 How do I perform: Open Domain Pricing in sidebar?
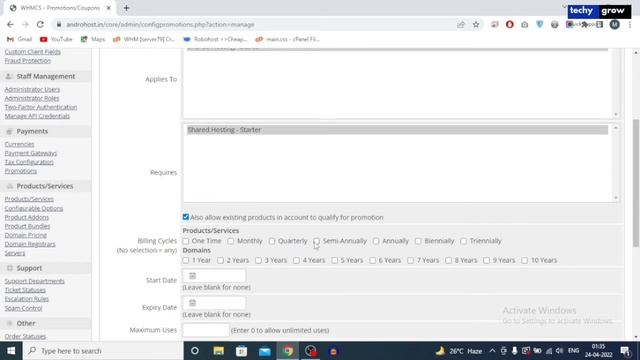pos(26,235)
